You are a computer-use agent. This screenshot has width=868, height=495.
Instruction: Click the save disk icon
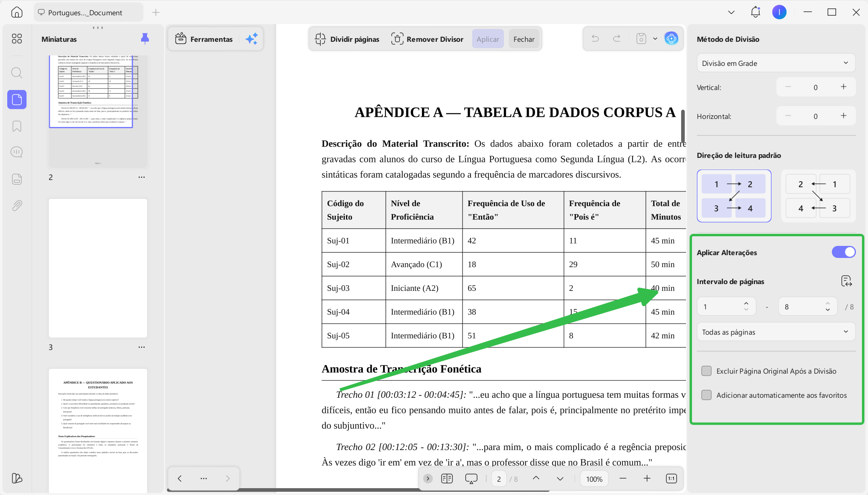[641, 39]
